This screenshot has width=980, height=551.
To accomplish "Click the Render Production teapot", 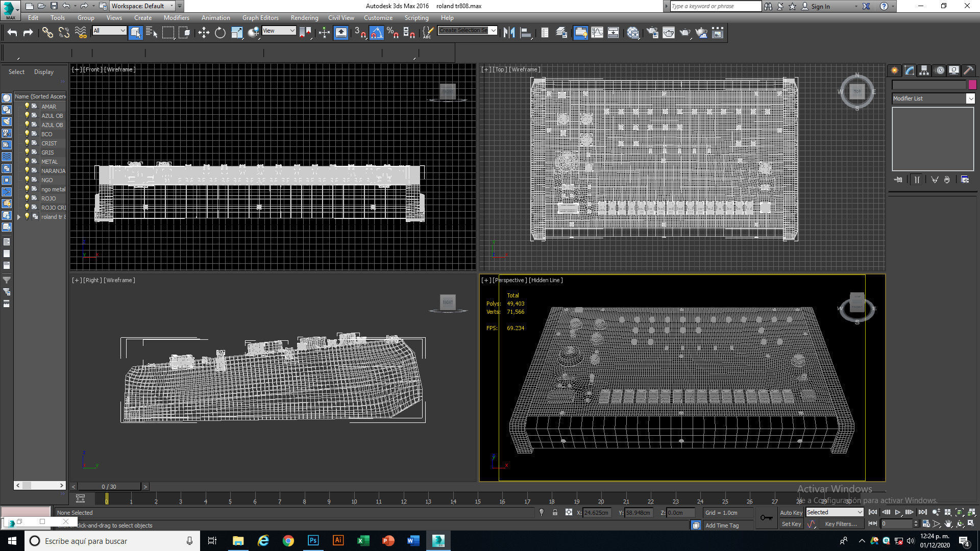I will [685, 33].
